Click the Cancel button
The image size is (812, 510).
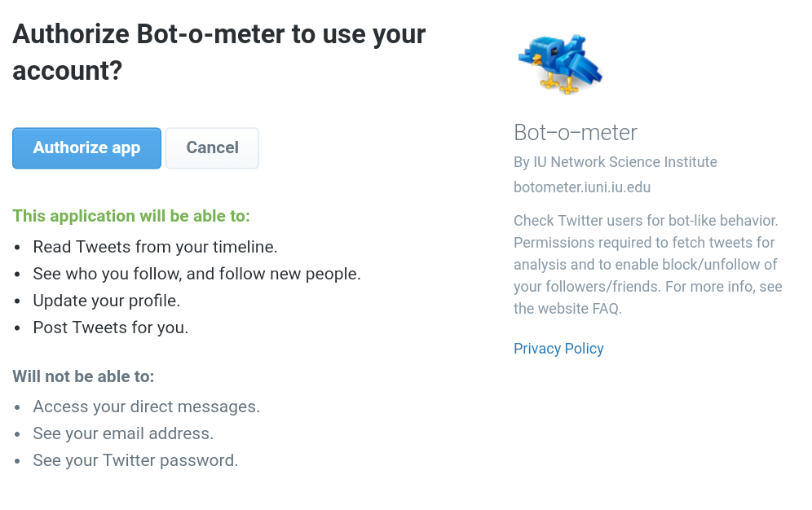[212, 147]
